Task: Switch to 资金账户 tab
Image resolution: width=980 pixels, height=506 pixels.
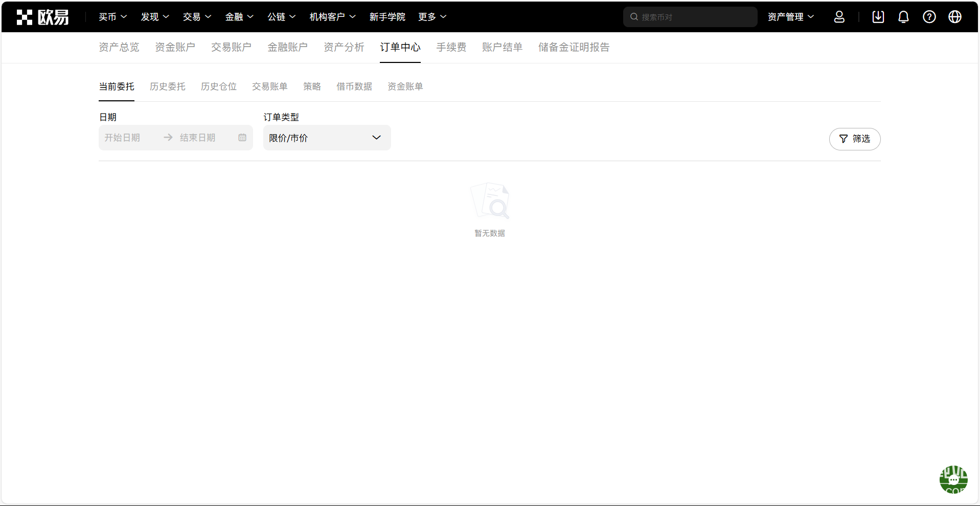Action: [x=175, y=47]
